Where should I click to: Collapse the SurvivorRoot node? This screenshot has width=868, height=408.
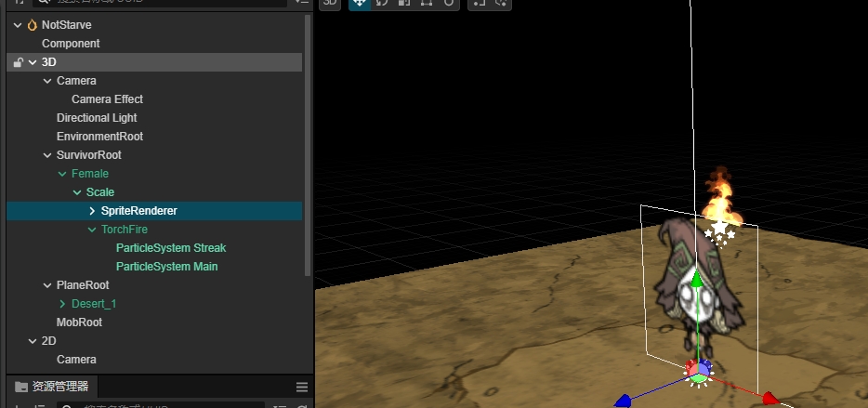(47, 155)
